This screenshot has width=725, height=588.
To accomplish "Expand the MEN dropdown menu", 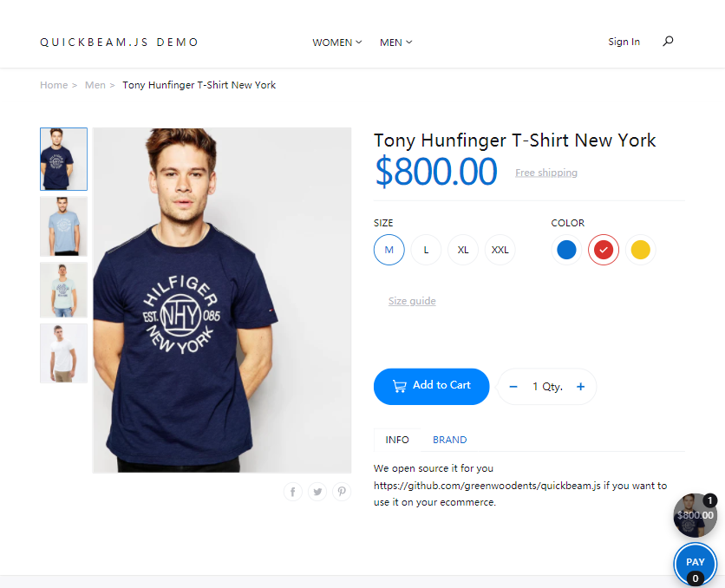I will [x=395, y=42].
